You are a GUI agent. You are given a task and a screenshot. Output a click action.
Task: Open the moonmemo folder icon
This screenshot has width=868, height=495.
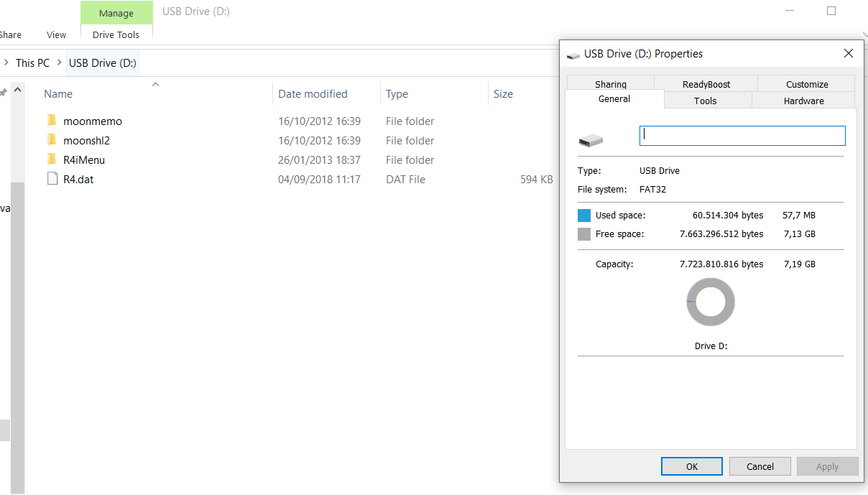click(52, 121)
